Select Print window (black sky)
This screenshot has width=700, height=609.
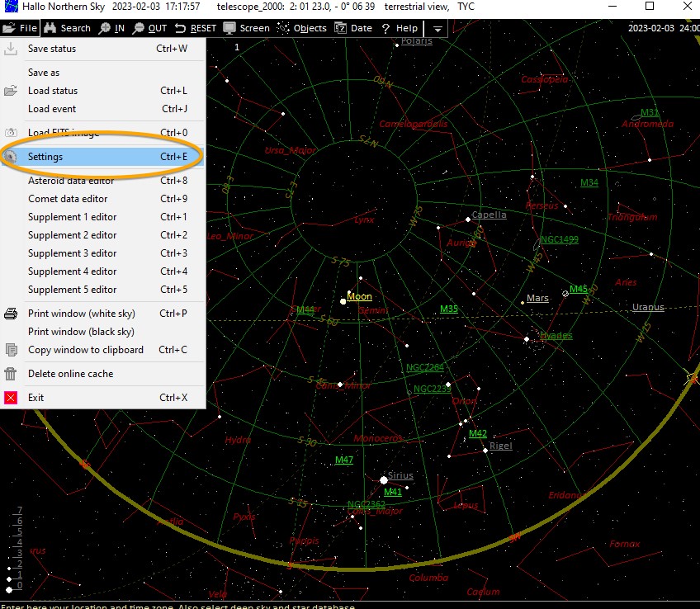tap(102, 332)
